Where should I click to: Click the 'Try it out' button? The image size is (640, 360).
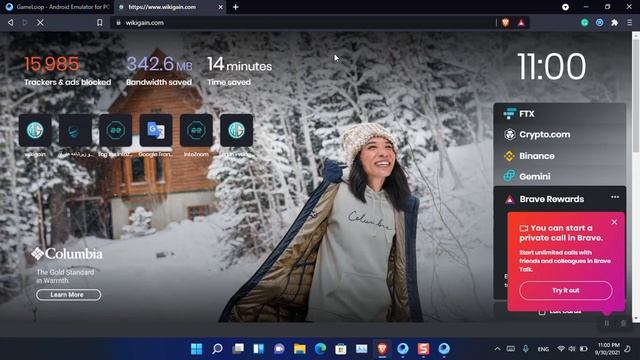pyautogui.click(x=566, y=290)
